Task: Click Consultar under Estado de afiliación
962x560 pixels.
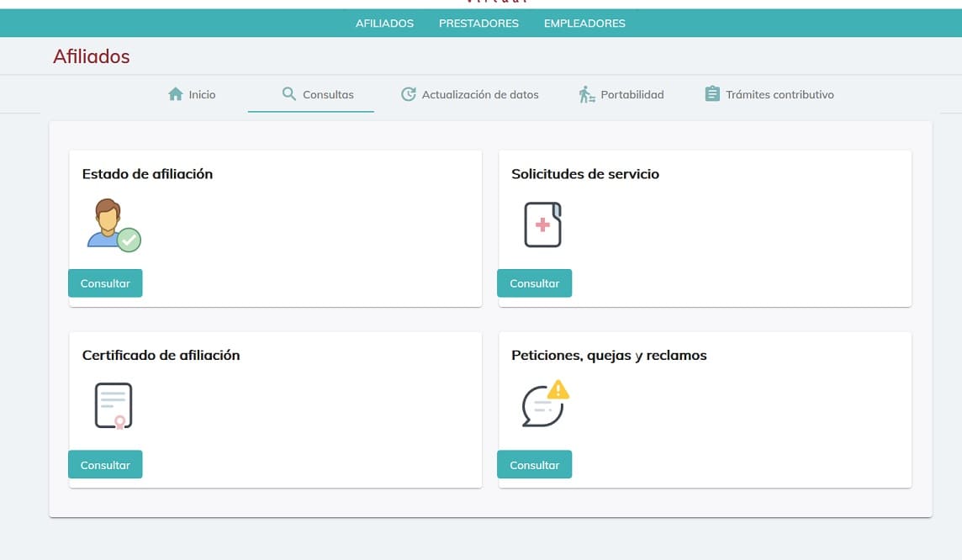Action: 105,283
